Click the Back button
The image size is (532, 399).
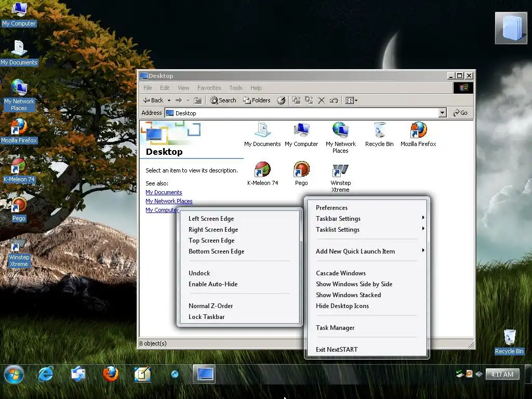point(153,100)
